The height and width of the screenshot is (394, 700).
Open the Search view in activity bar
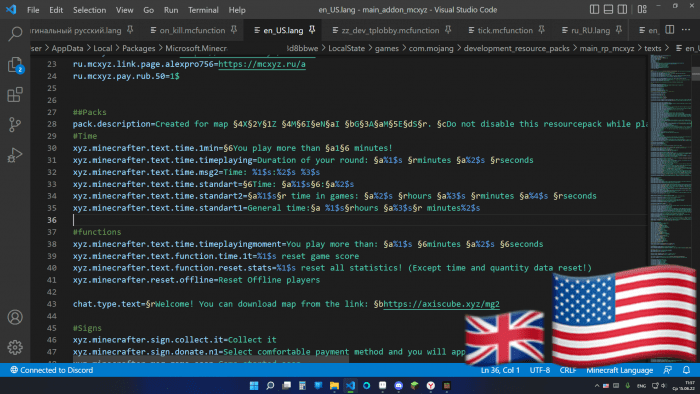(15, 33)
